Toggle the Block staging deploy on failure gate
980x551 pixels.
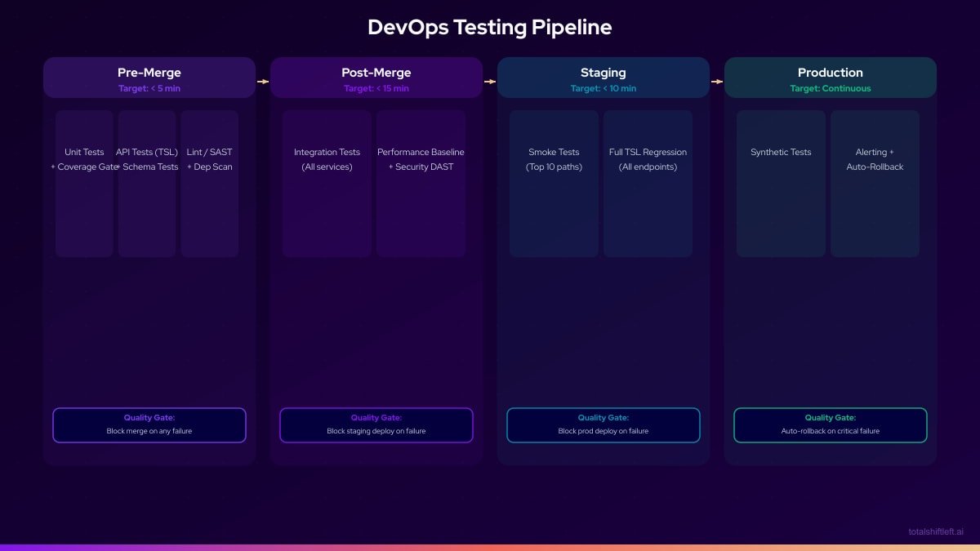[x=376, y=424]
